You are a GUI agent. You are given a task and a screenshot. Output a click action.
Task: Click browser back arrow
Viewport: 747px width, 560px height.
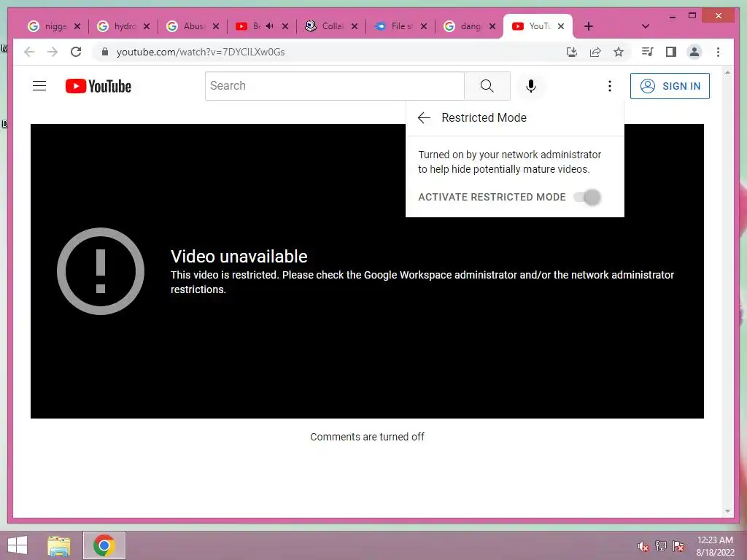[x=29, y=52]
